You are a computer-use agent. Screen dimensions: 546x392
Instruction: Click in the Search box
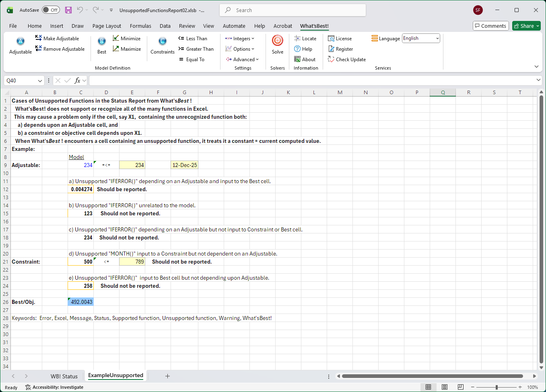(x=293, y=10)
